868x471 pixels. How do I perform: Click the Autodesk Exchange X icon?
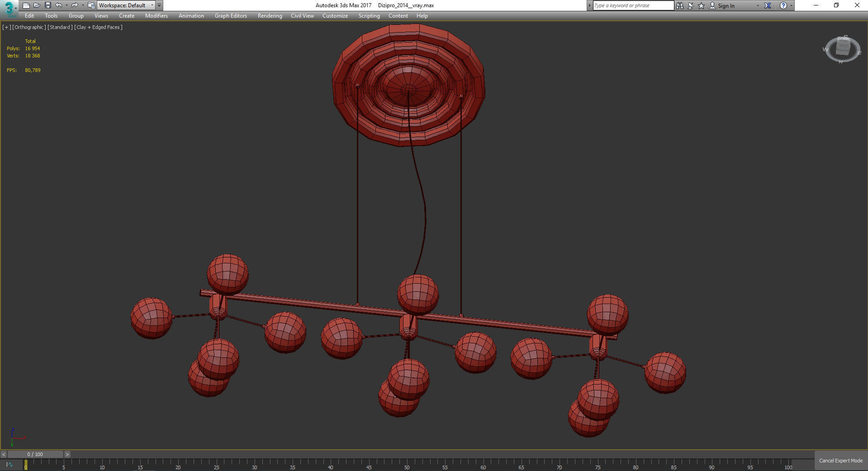pyautogui.click(x=768, y=5)
